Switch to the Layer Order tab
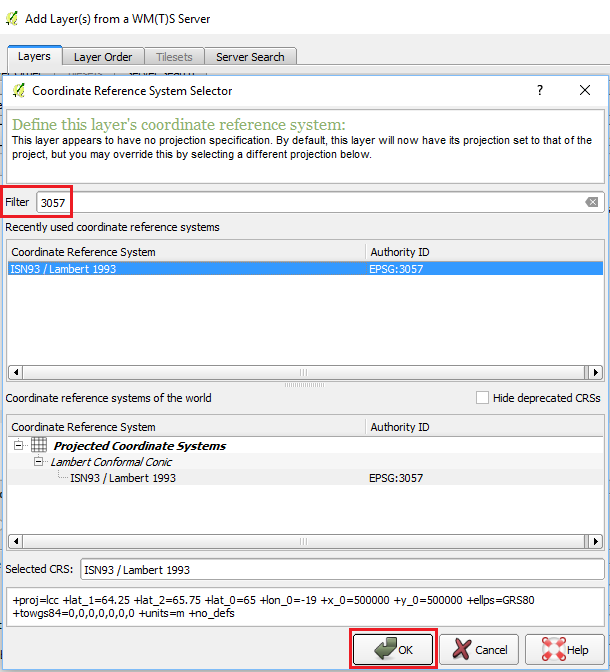The height and width of the screenshot is (672, 610). click(102, 57)
